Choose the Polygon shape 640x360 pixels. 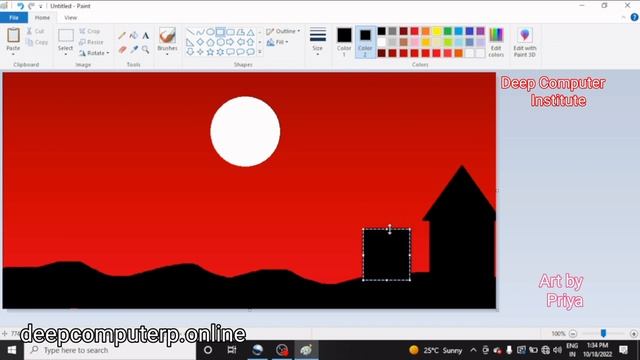pyautogui.click(x=240, y=32)
